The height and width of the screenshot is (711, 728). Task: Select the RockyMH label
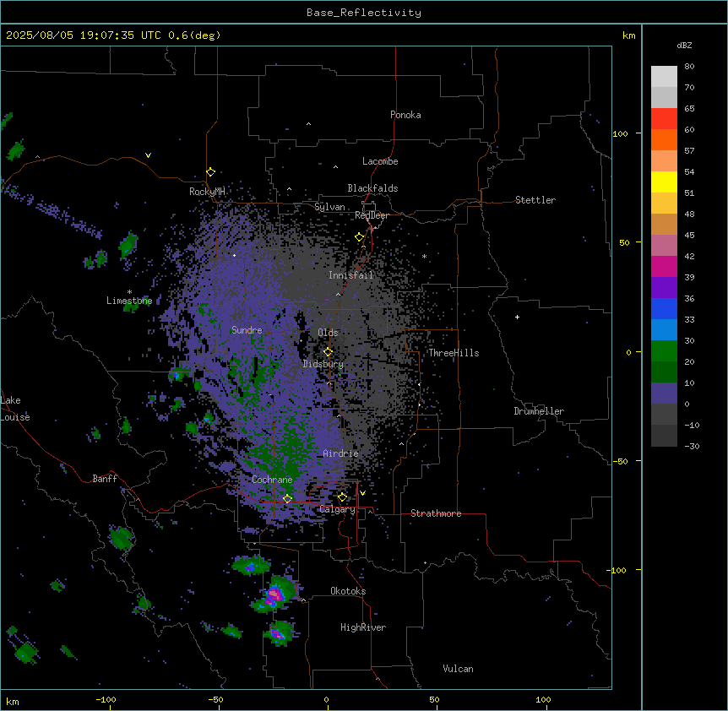click(207, 192)
